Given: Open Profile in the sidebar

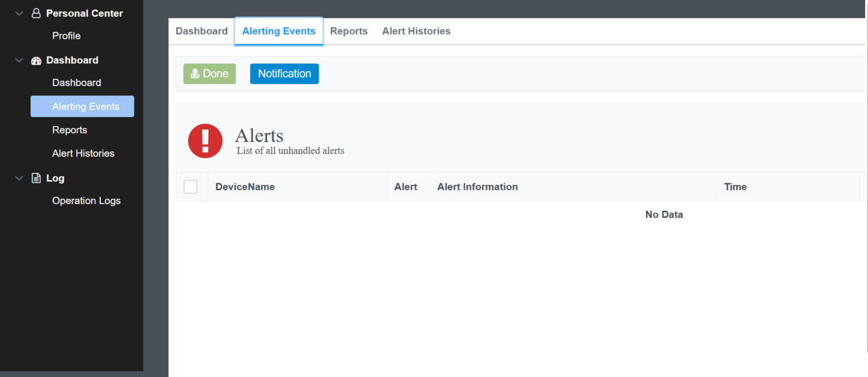Looking at the screenshot, I should coord(66,36).
